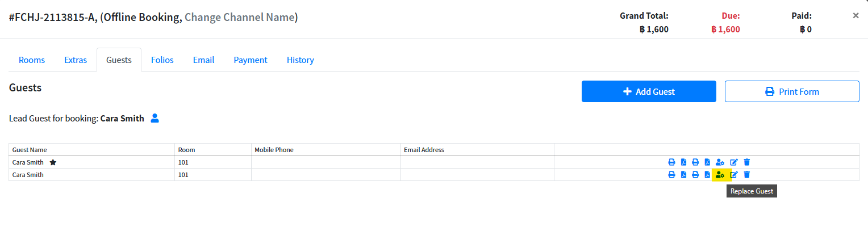The width and height of the screenshot is (868, 248).
Task: Edit the starred lead guest entry
Action: (x=733, y=162)
